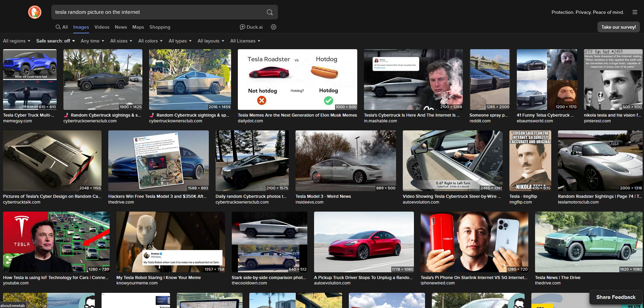This screenshot has height=308, width=644.
Task: Visit the autoevolution.com link under Pickup Truck Driver
Action: coord(332,283)
